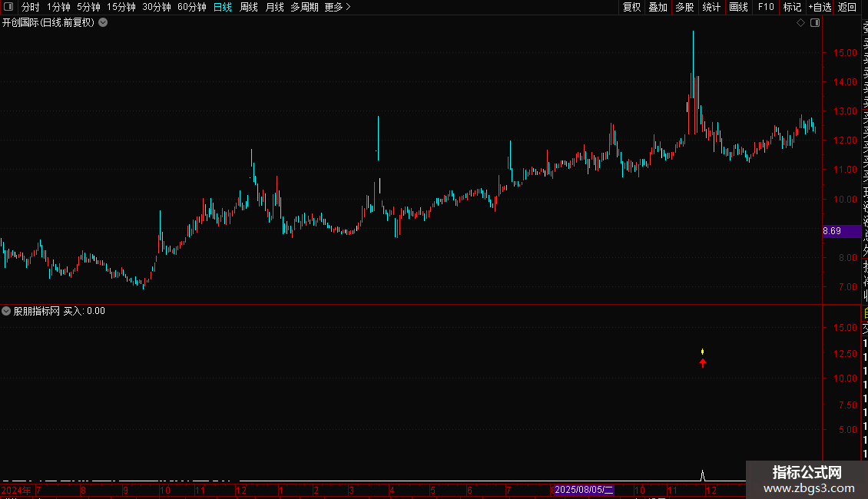Switch to 月线 monthly chart
Viewport: 868px width, 499px height.
click(x=274, y=7)
